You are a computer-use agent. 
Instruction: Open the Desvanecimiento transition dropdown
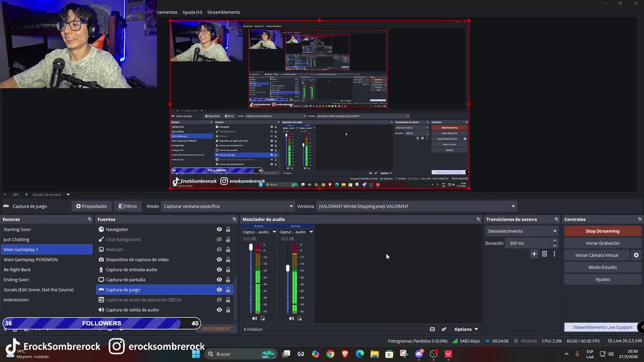click(x=522, y=231)
